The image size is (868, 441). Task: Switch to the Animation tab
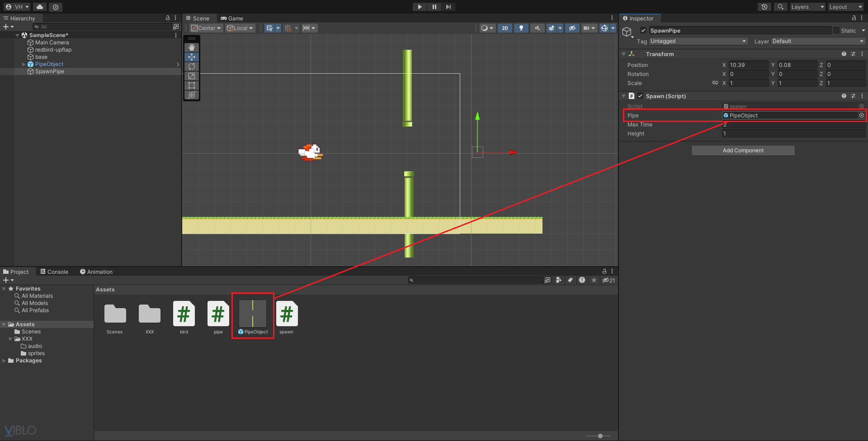pyautogui.click(x=96, y=272)
